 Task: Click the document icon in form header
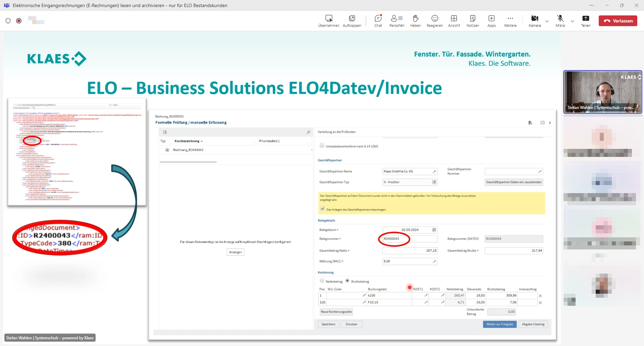pos(530,123)
